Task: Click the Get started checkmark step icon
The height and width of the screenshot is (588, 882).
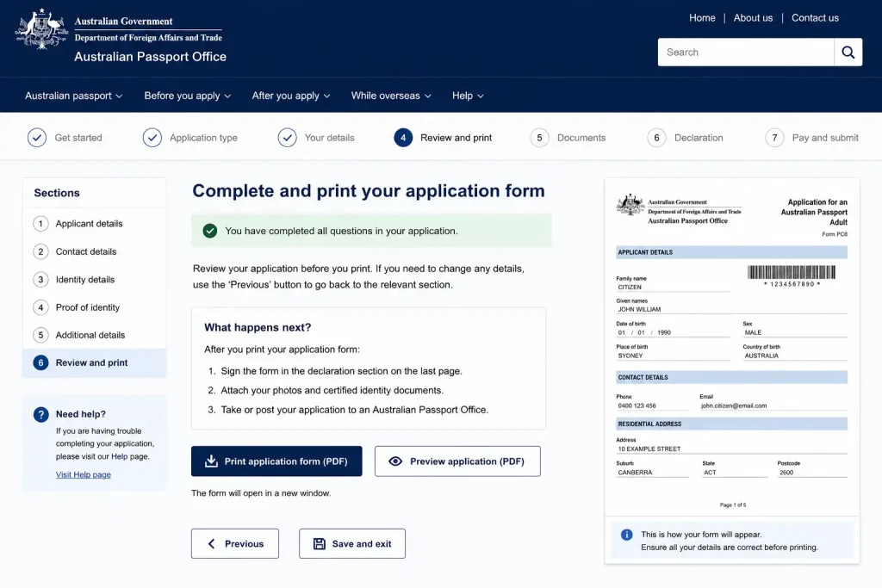Action: [37, 138]
